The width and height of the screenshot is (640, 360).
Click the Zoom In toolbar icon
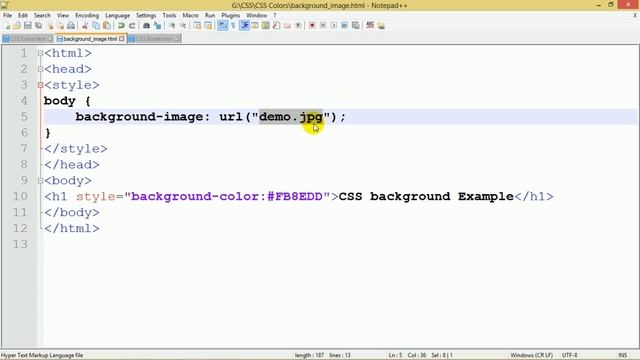(172, 26)
